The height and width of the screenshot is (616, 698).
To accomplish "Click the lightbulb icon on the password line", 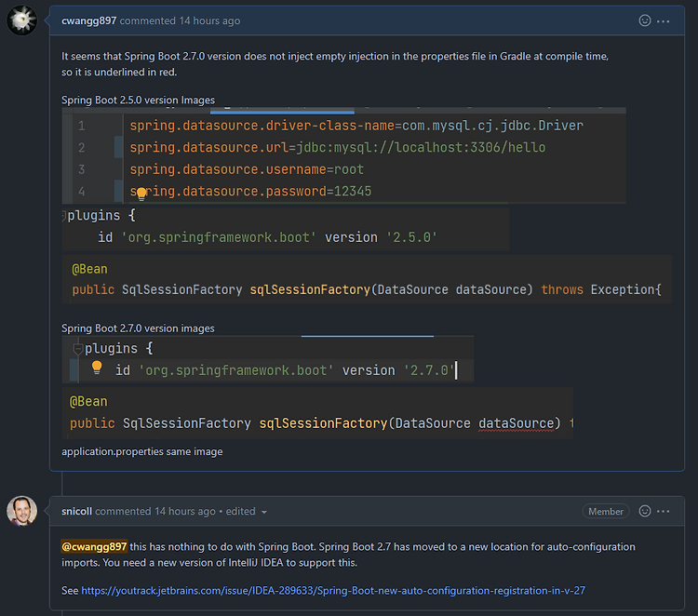I will click(x=141, y=194).
